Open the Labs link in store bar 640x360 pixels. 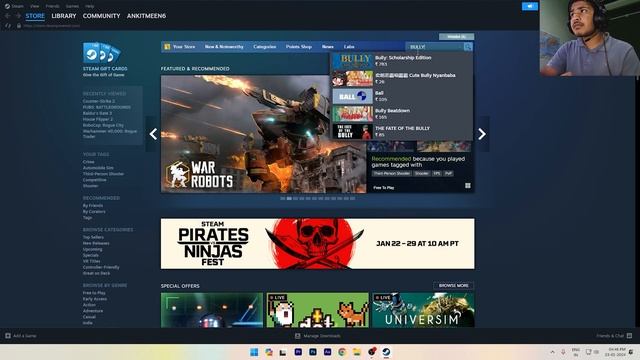click(349, 47)
